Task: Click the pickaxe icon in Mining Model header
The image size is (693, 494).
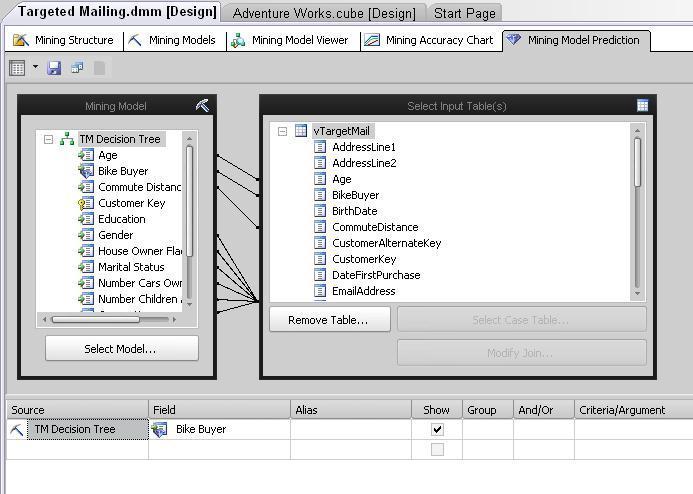Action: tap(202, 106)
